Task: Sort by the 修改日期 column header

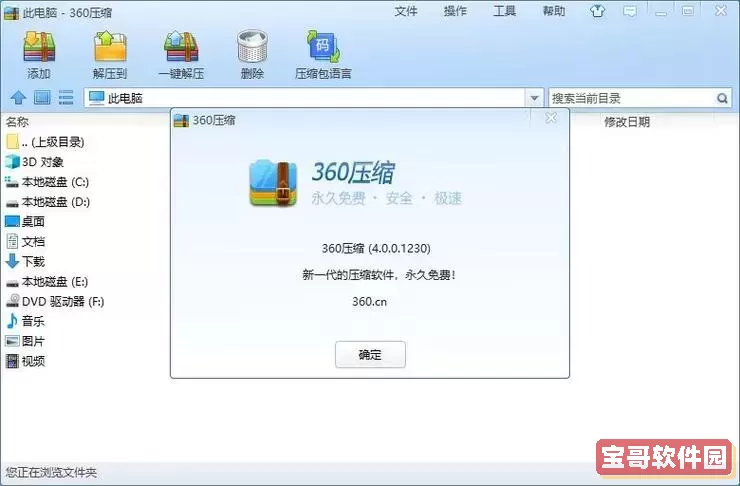Action: click(627, 122)
